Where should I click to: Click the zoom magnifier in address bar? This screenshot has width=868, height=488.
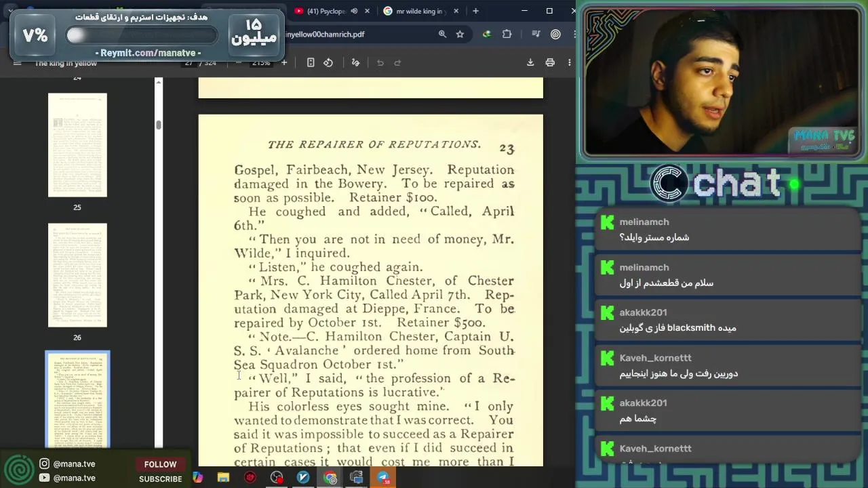442,34
